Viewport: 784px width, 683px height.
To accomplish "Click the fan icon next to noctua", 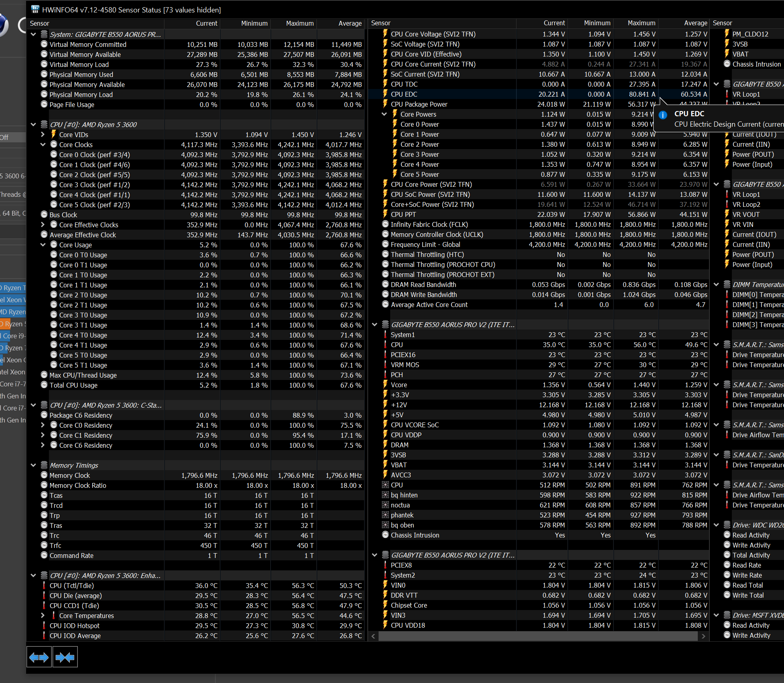I will coord(385,505).
